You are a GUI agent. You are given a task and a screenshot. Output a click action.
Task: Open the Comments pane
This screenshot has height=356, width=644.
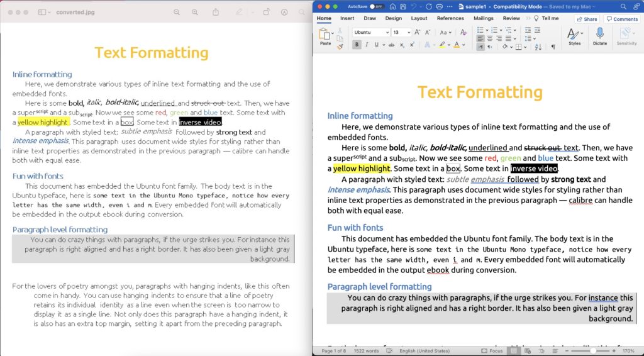(x=622, y=19)
